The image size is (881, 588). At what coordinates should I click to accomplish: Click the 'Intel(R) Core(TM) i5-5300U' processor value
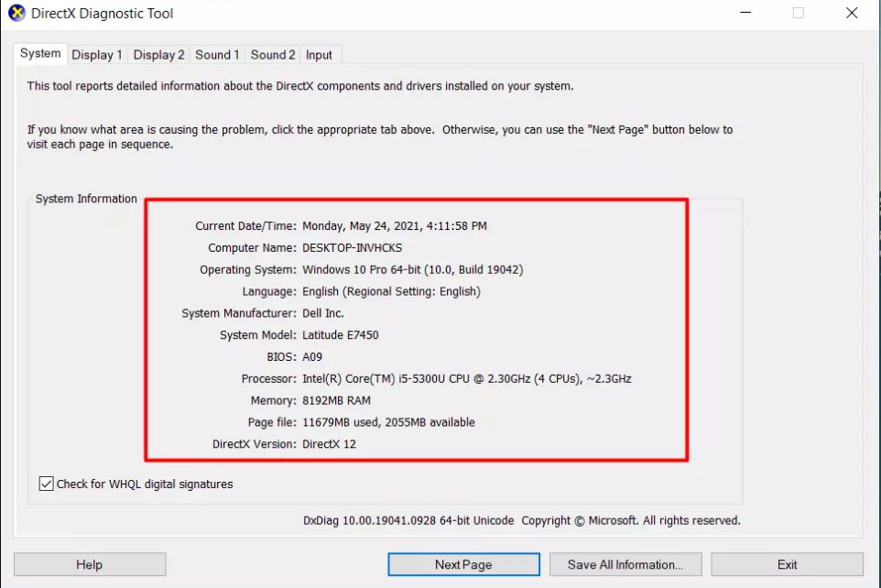(x=467, y=379)
